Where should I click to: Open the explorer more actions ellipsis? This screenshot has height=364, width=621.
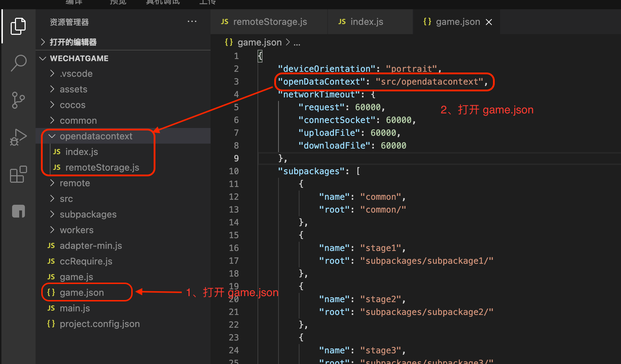tap(192, 22)
